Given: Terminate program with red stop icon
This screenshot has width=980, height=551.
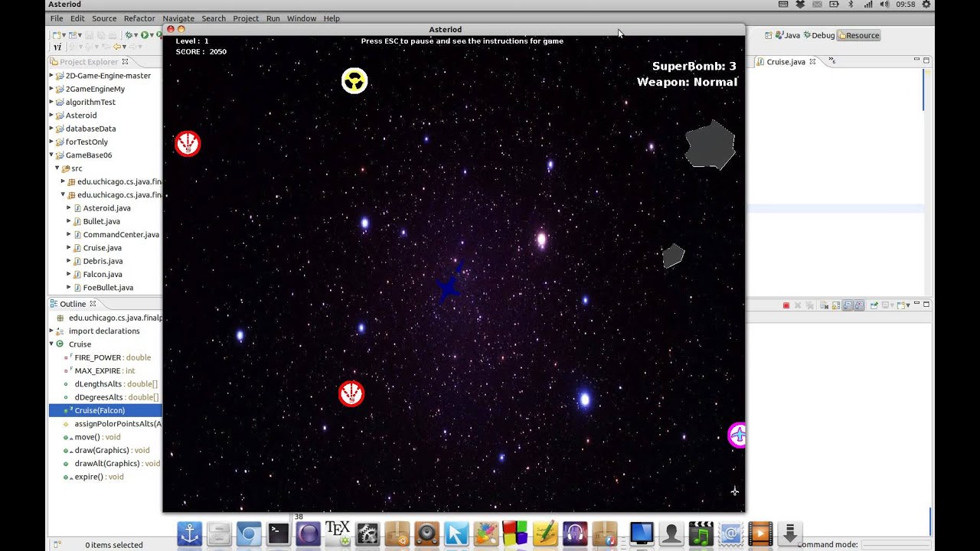Looking at the screenshot, I should coord(786,305).
